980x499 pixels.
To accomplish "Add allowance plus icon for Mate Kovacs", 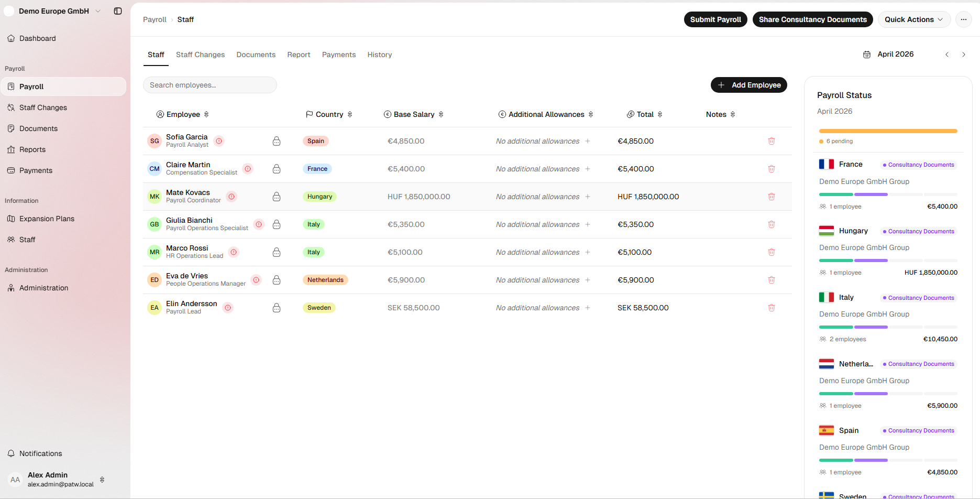I will click(x=588, y=197).
